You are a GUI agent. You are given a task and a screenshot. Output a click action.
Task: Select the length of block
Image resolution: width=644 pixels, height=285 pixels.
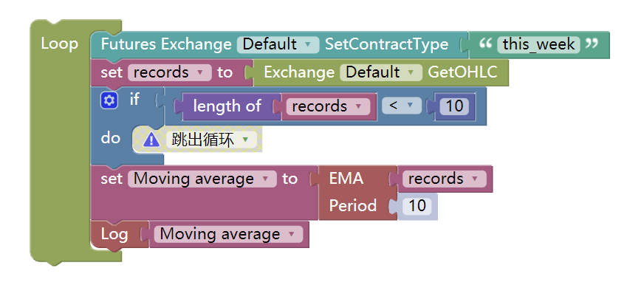click(x=227, y=106)
